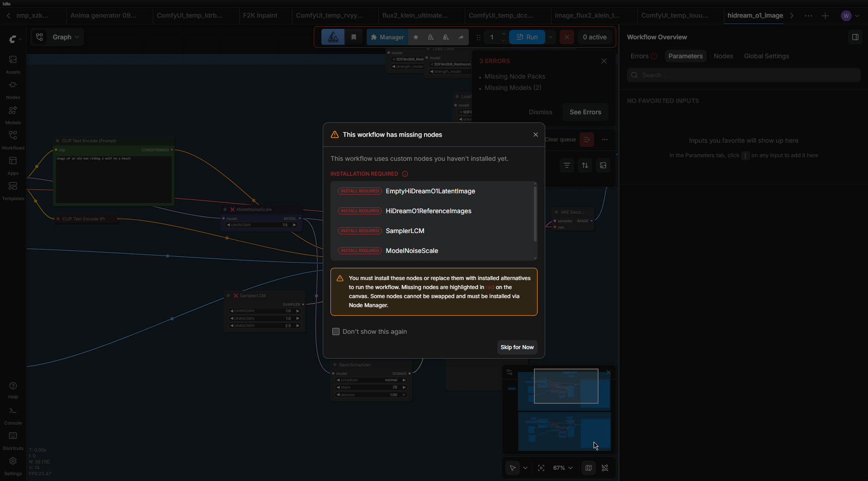Viewport: 868px width, 481px height.
Task: Click the blue Run button
Action: [527, 37]
